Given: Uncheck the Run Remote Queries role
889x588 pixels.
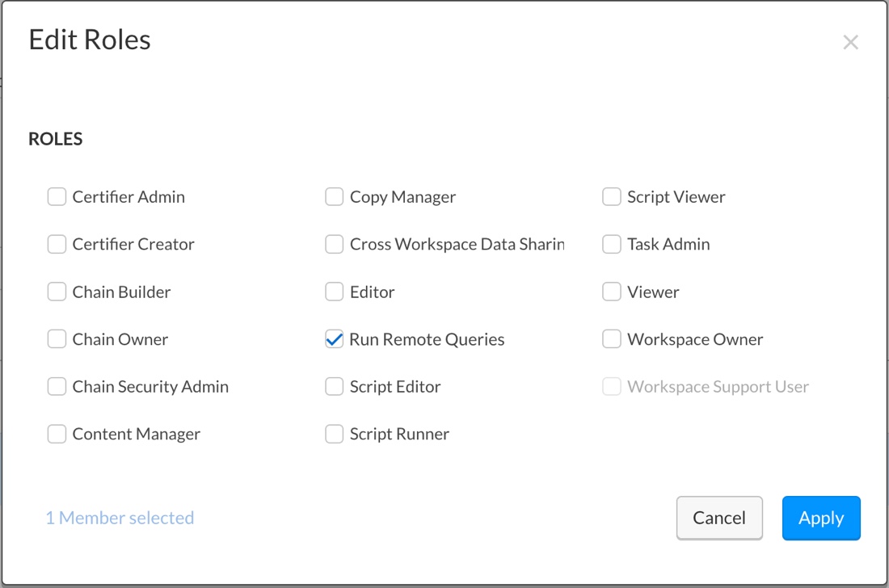Looking at the screenshot, I should pos(334,339).
